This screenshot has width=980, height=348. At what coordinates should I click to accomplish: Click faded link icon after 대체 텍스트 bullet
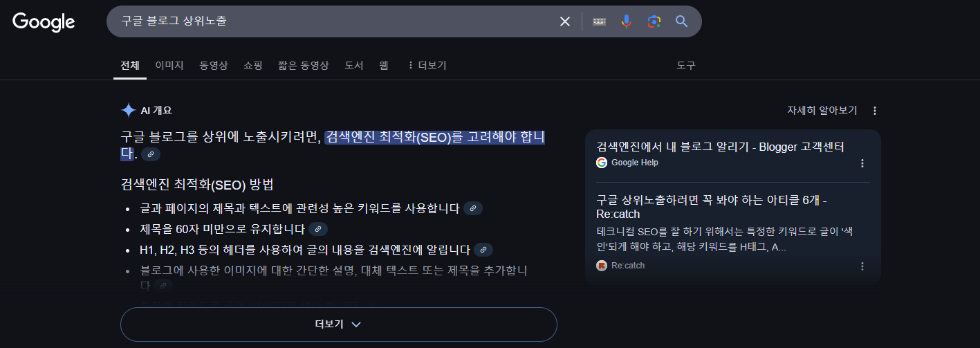[163, 285]
